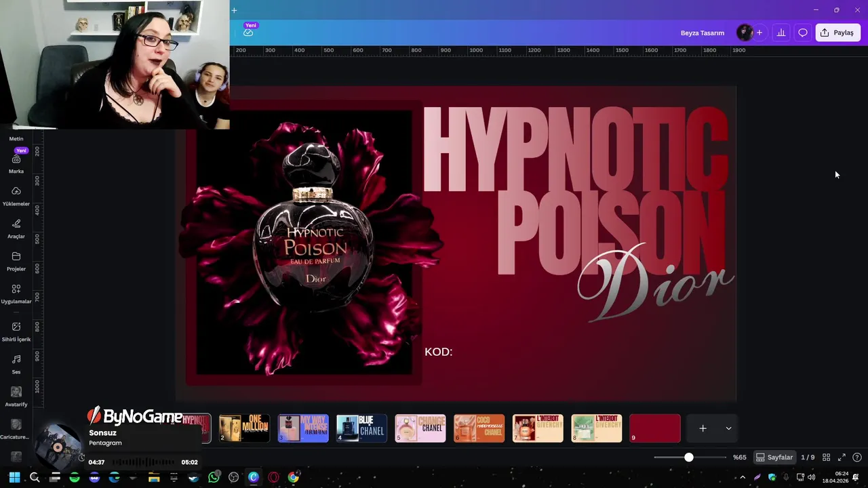Enter fullscreen presentation mode
This screenshot has width=868, height=488.
842,457
